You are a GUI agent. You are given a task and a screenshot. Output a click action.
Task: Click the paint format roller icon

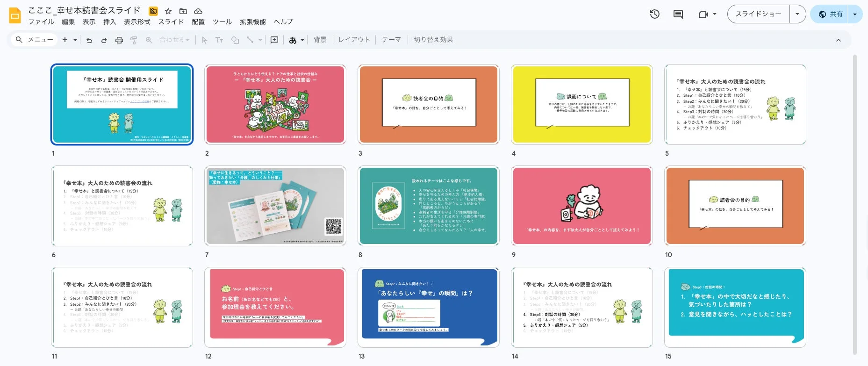(134, 40)
